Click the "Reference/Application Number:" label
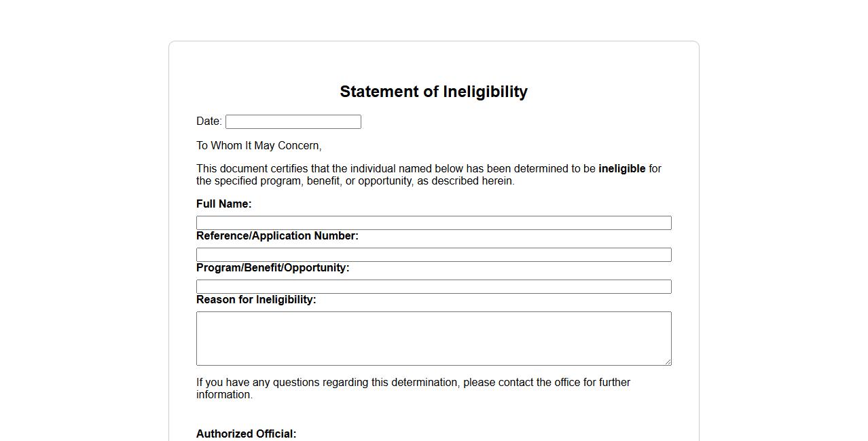This screenshot has height=441, width=868. 277,236
